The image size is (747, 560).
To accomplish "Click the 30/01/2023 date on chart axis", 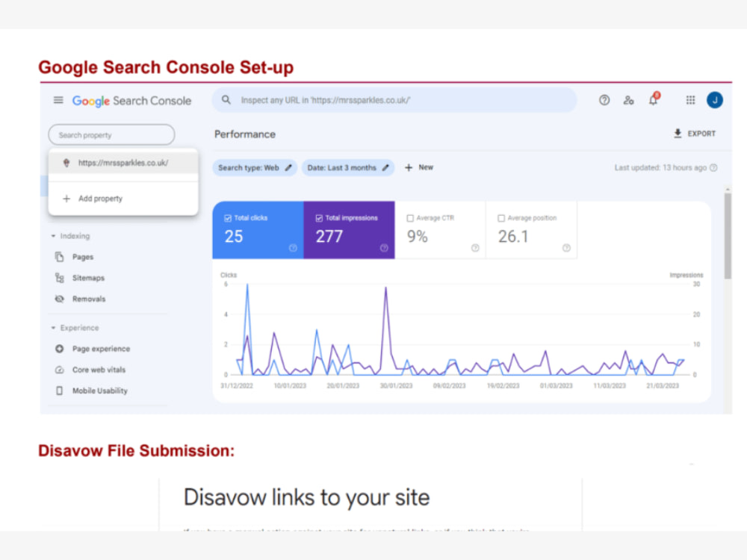I will 396,386.
